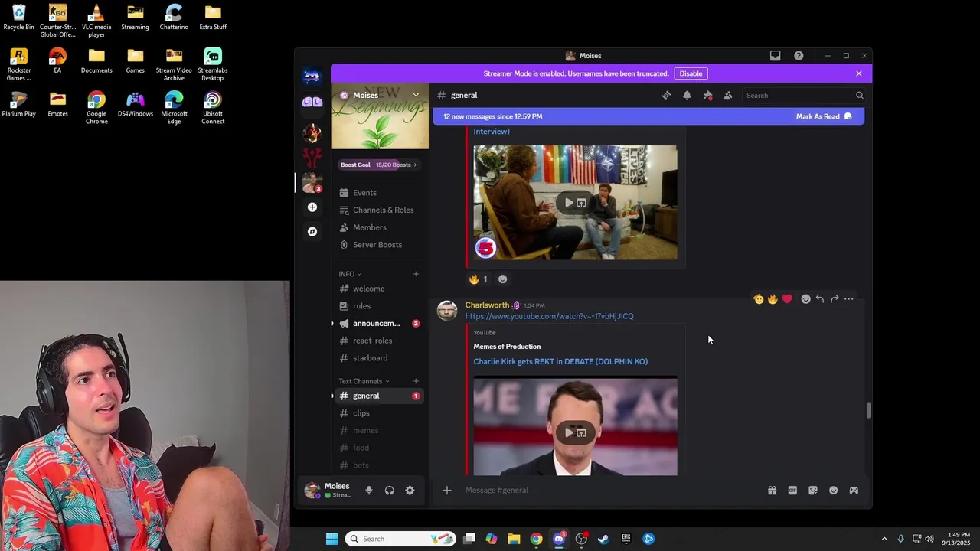Open the Discord help icon

pyautogui.click(x=799, y=56)
